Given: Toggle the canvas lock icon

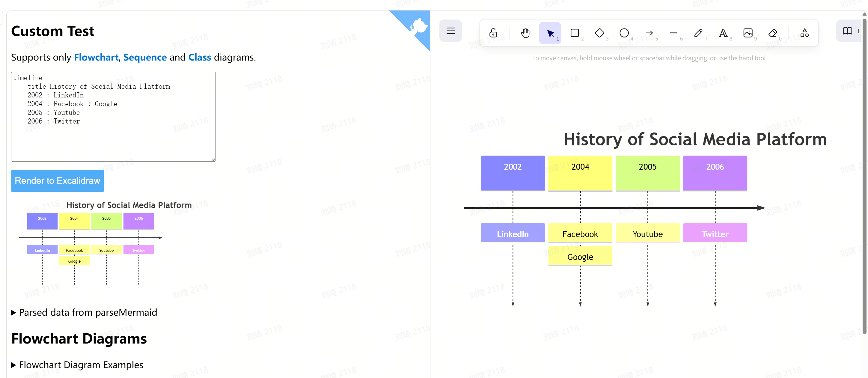Looking at the screenshot, I should (x=493, y=33).
